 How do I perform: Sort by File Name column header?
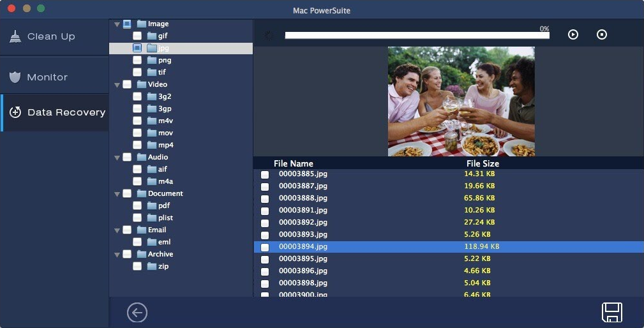pyautogui.click(x=293, y=163)
